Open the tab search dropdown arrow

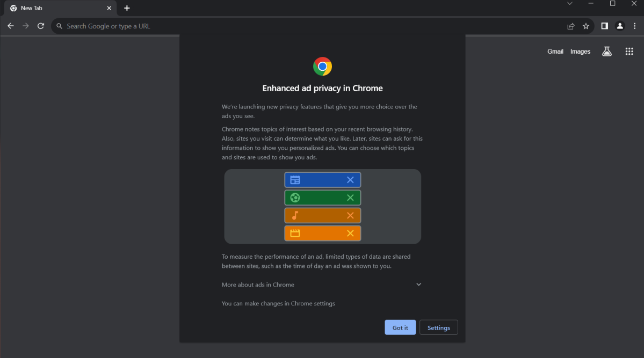(570, 4)
